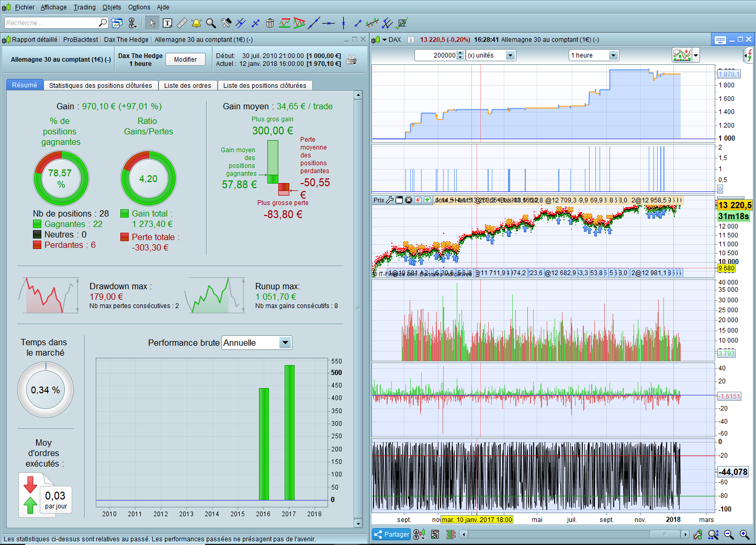The image size is (756, 545).
Task: Click the search magnifier in Recherche box
Action: tap(103, 22)
